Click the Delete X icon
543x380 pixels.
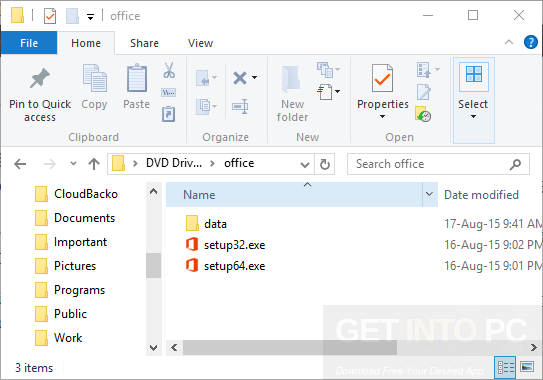[240, 78]
